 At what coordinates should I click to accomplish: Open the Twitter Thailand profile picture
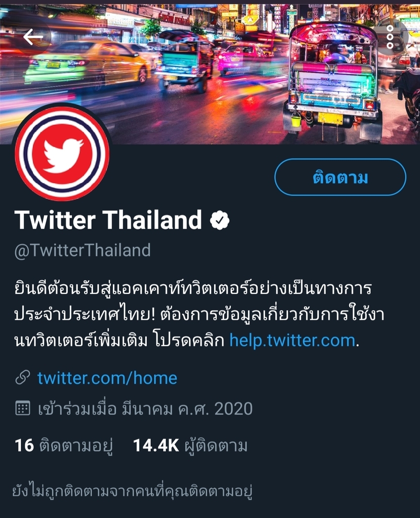(62, 154)
